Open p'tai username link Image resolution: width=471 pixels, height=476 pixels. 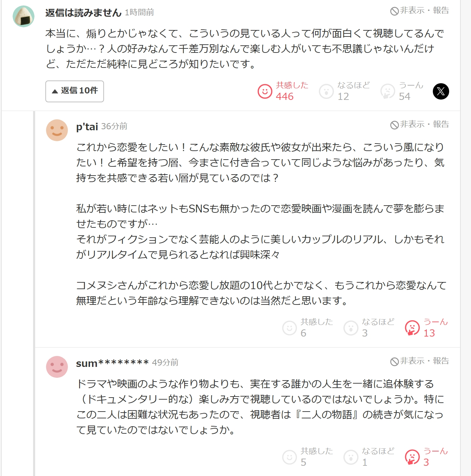click(87, 127)
